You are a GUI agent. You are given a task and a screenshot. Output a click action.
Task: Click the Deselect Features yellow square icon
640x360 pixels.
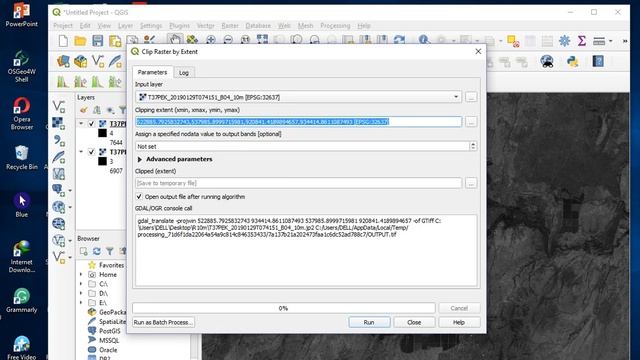pos(513,41)
